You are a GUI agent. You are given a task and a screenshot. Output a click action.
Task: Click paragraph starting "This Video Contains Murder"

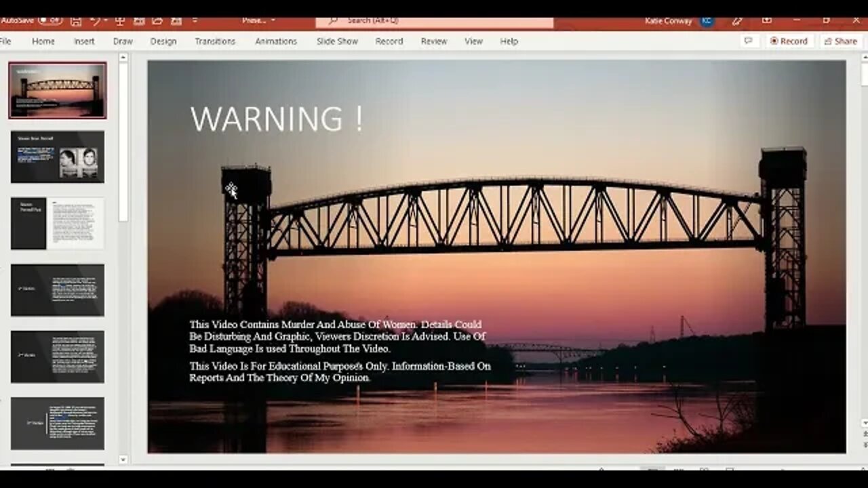[x=338, y=337]
